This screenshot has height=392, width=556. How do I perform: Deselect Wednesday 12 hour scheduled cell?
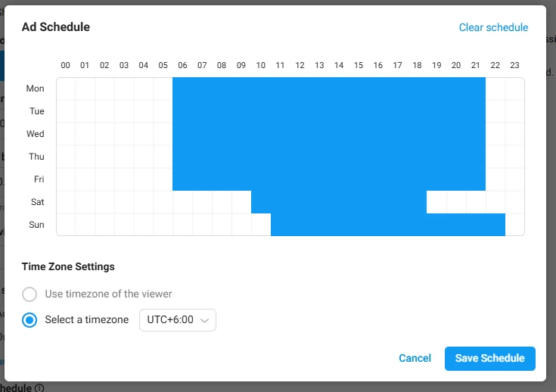tap(300, 134)
